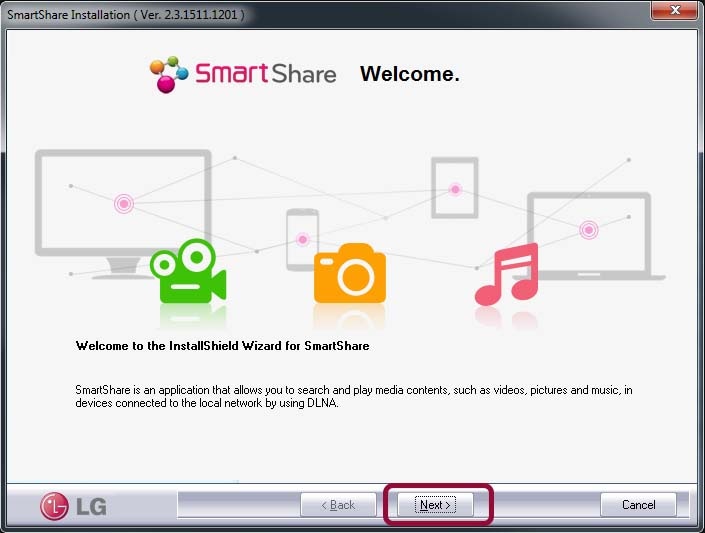Click the green video camera icon
The height and width of the screenshot is (533, 705).
(x=188, y=271)
